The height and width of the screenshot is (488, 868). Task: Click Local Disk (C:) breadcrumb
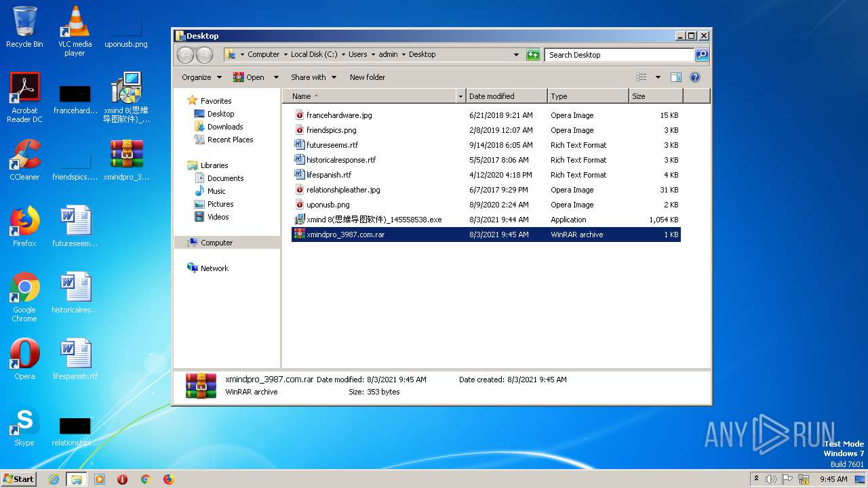point(314,54)
